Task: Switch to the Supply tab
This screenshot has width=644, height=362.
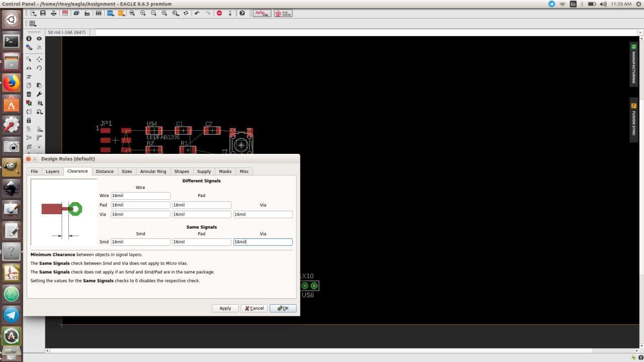Action: [204, 171]
